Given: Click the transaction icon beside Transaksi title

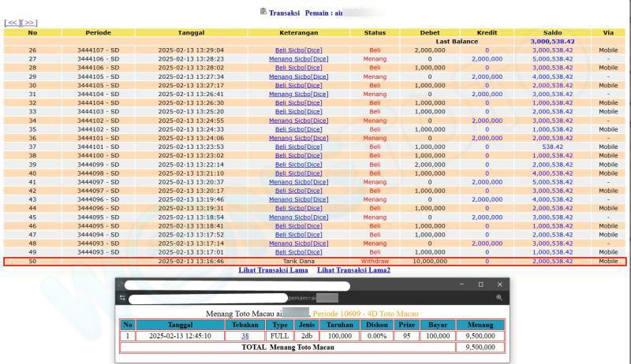Looking at the screenshot, I should [263, 12].
